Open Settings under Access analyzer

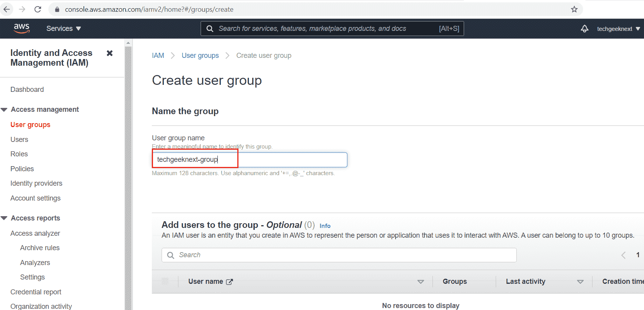(x=32, y=277)
